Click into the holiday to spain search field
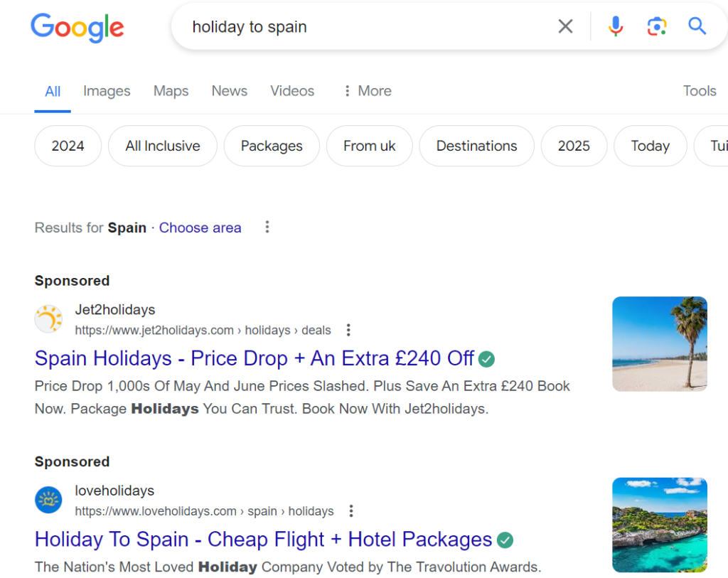728x578 pixels. [x=367, y=27]
